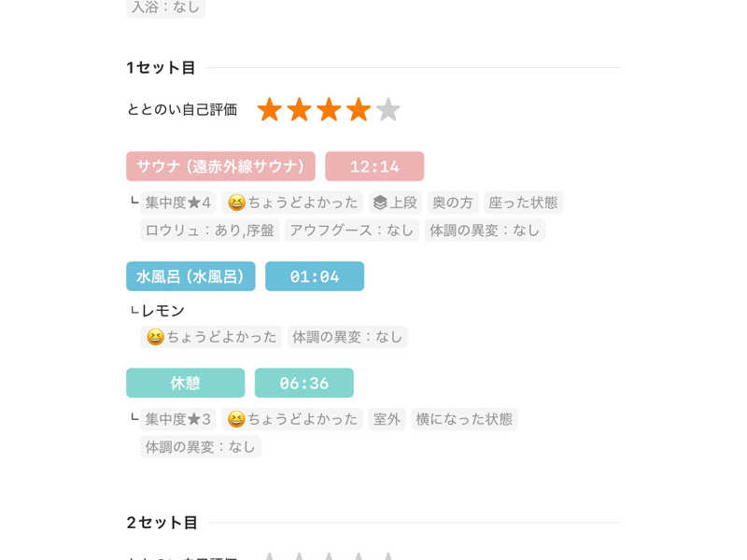This screenshot has height=560, width=747.
Task: Select the サウナ (遠赤外線サウナ) pink label
Action: 220,166
